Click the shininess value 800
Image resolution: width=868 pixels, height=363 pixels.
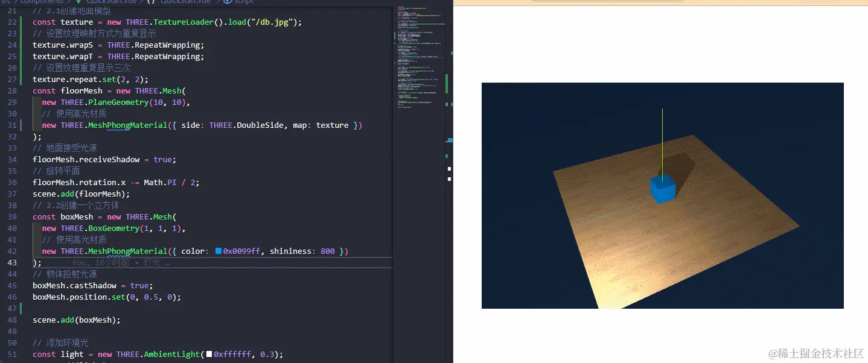[328, 251]
